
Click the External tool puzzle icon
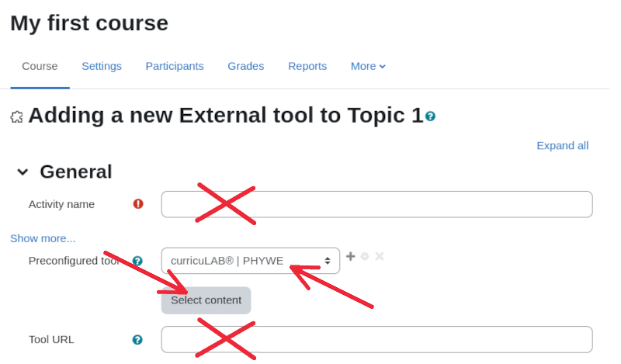[x=16, y=117]
